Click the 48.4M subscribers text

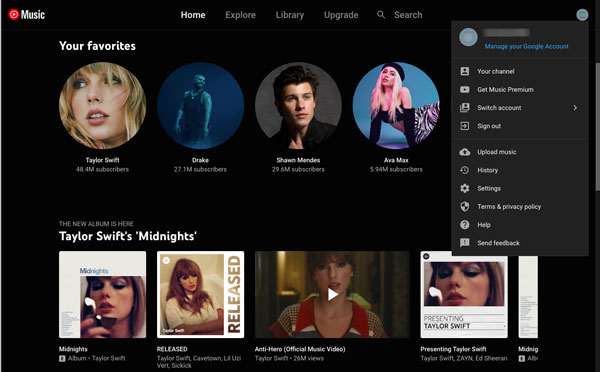(x=103, y=169)
